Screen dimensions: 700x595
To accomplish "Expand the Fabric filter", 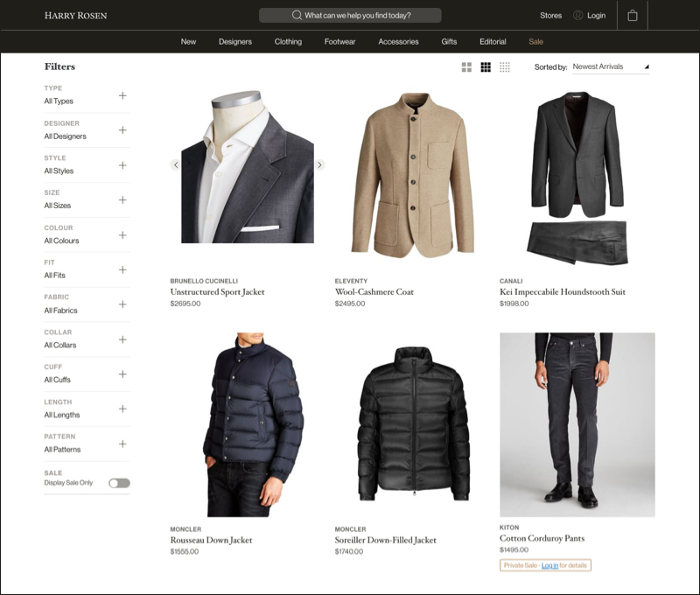I will pos(122,304).
